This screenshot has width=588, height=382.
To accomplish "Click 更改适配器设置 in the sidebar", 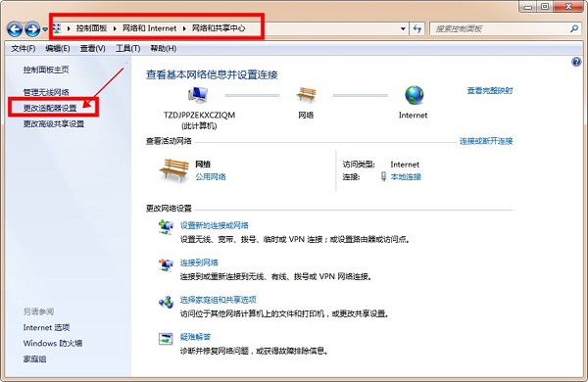I will pyautogui.click(x=50, y=108).
